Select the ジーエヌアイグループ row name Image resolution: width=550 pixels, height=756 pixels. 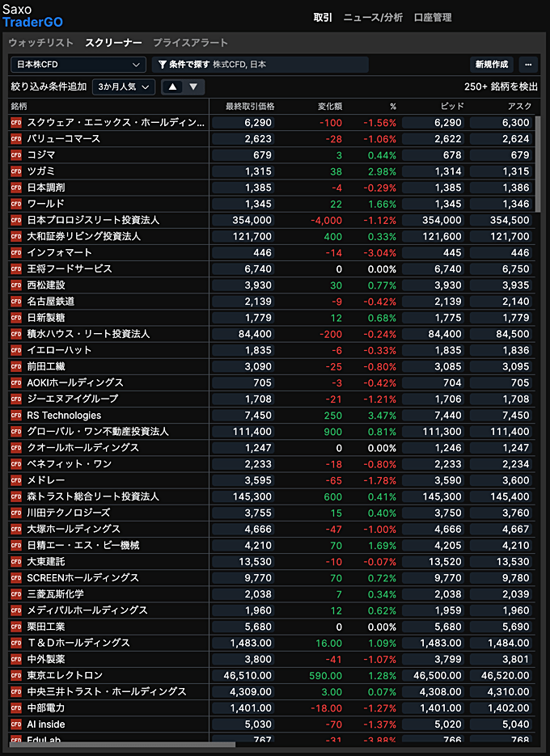(72, 399)
